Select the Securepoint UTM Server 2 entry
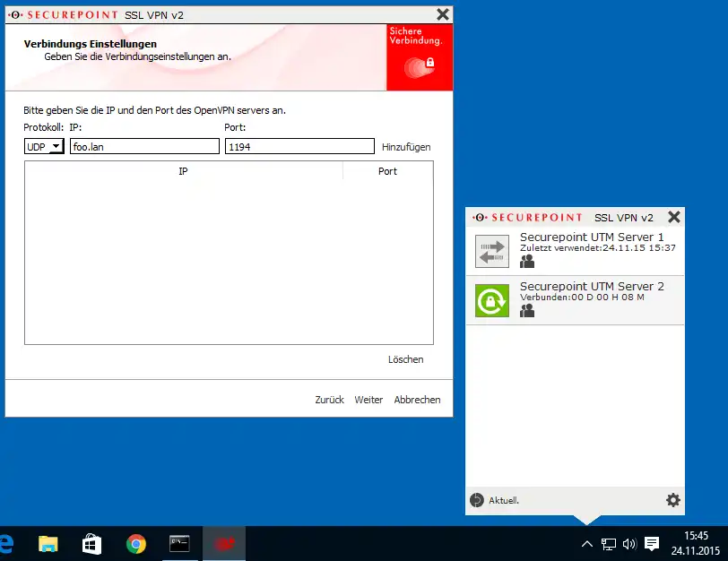The image size is (728, 561). [x=575, y=301]
